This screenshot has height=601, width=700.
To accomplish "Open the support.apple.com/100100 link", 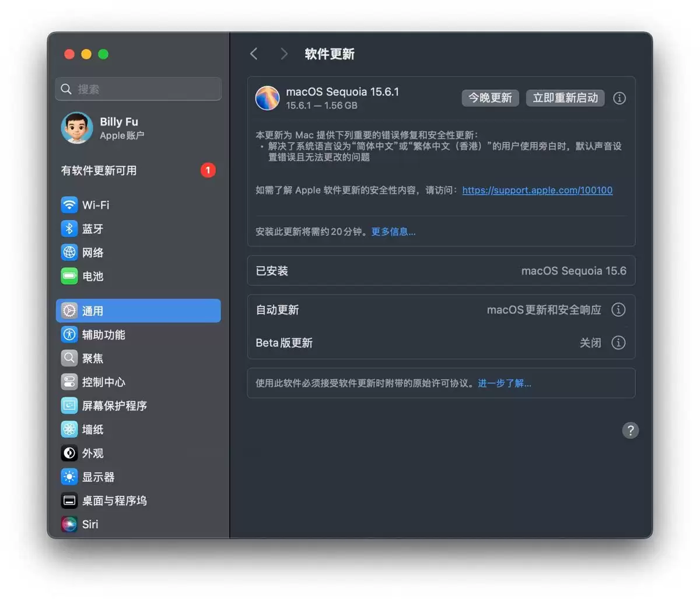I will [537, 190].
